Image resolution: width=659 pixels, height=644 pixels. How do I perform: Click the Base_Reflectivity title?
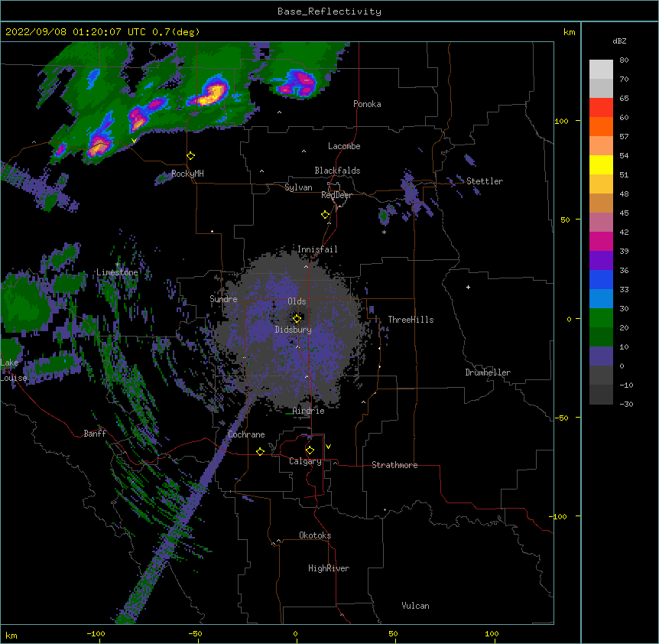(329, 11)
